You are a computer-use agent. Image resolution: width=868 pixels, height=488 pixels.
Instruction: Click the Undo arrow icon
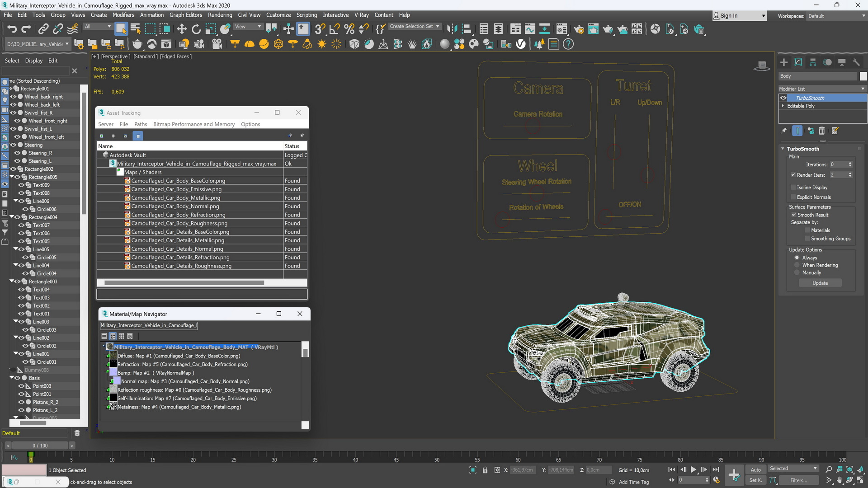12,29
